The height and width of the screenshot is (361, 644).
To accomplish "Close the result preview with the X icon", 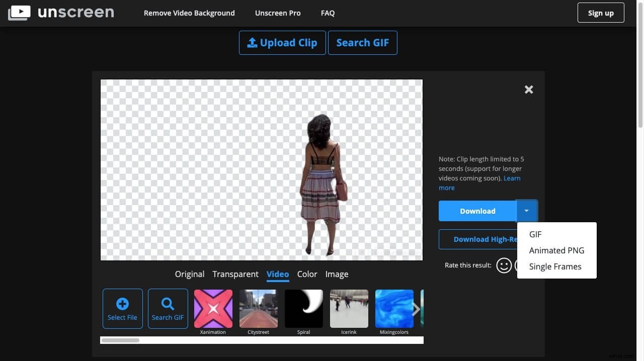I will 528,89.
